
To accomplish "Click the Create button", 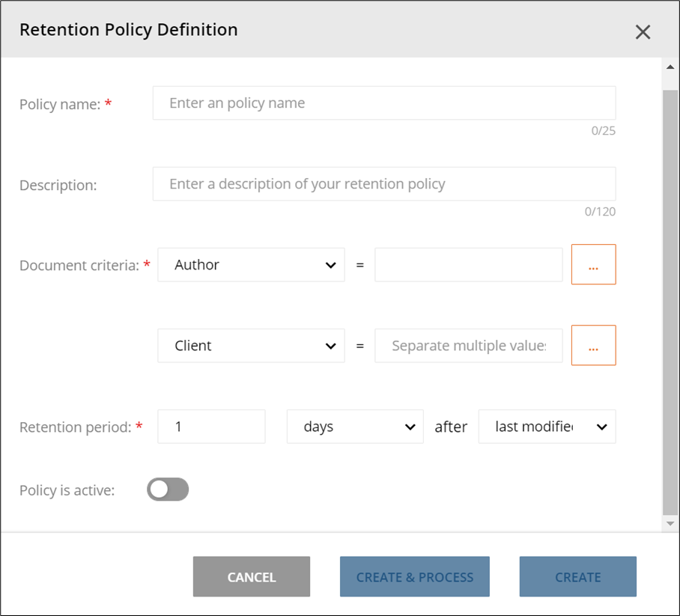I will click(577, 577).
